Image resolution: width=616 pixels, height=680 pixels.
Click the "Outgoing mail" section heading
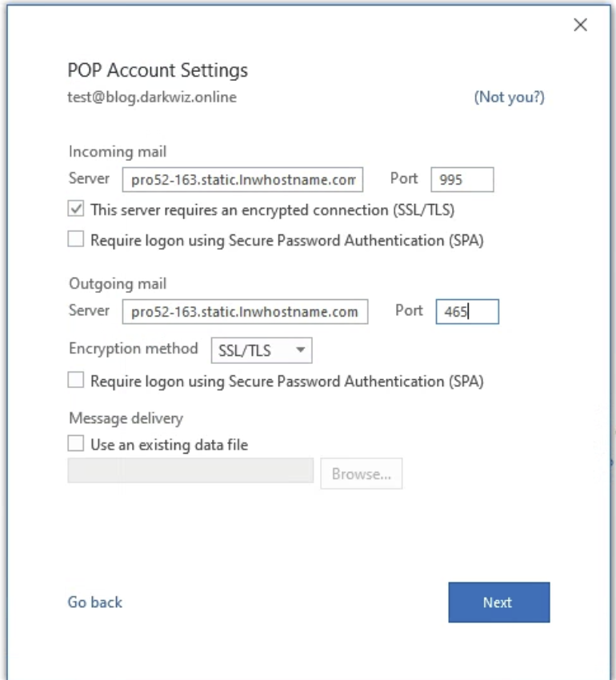pos(118,284)
